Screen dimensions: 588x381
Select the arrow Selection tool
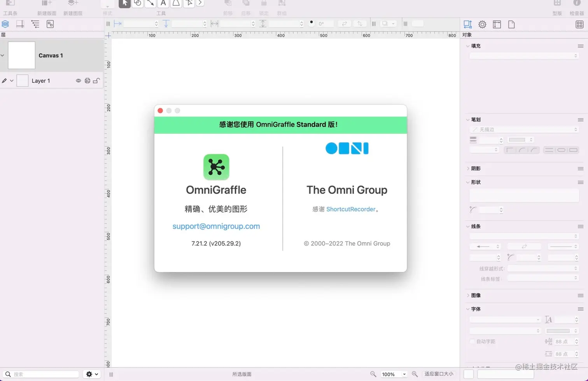pos(124,3)
